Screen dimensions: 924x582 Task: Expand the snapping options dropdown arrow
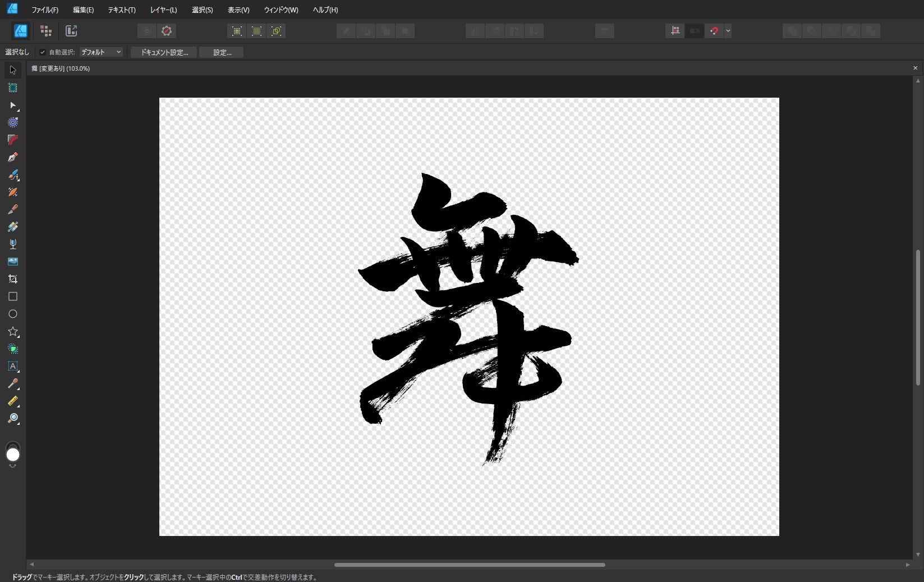coord(728,31)
